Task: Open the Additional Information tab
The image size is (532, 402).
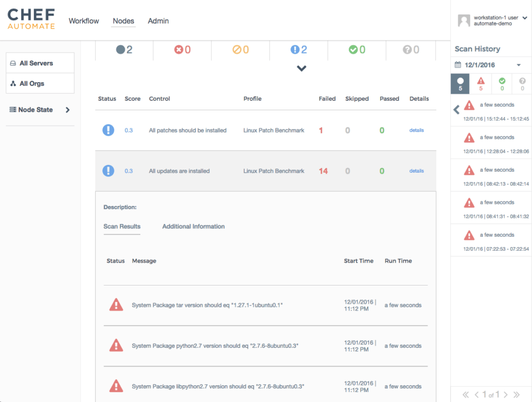Action: click(193, 227)
